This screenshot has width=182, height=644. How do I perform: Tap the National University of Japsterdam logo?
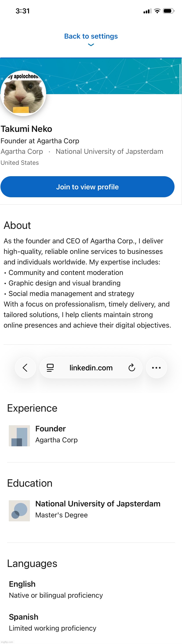coord(19,511)
